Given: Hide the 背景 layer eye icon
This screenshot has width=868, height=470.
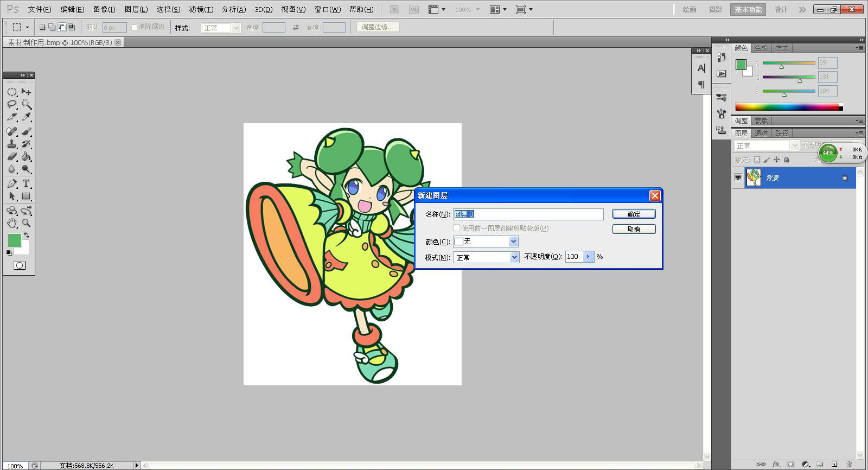Looking at the screenshot, I should [738, 177].
